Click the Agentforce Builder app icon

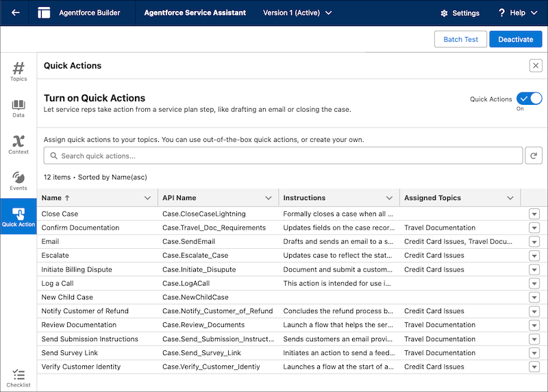coord(44,12)
